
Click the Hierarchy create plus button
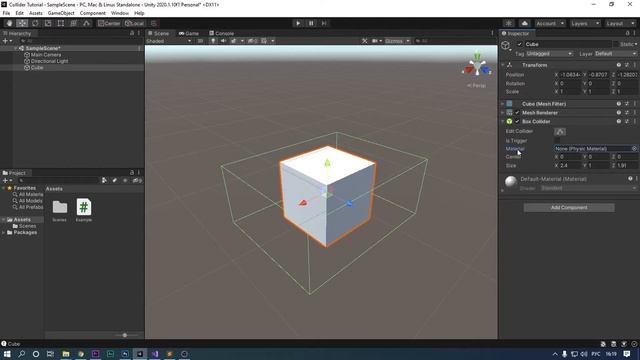pos(7,41)
